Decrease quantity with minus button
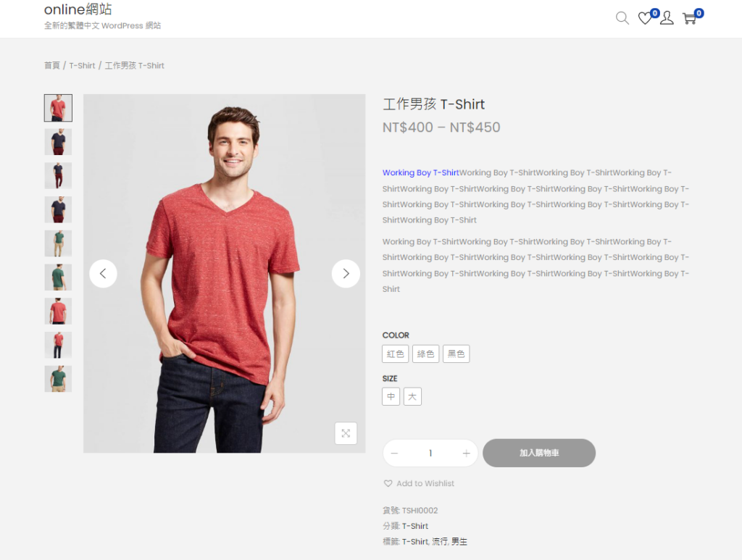The width and height of the screenshot is (742, 560). click(x=394, y=454)
